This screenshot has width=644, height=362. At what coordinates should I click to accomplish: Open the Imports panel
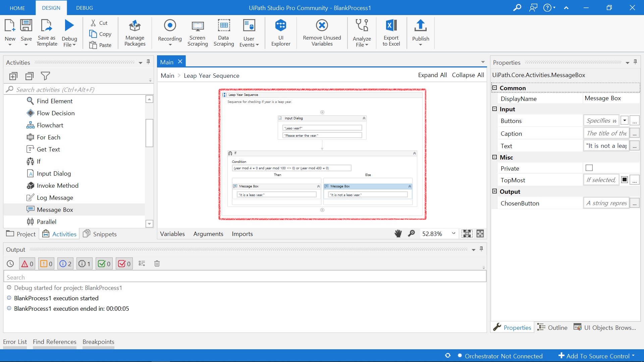242,234
